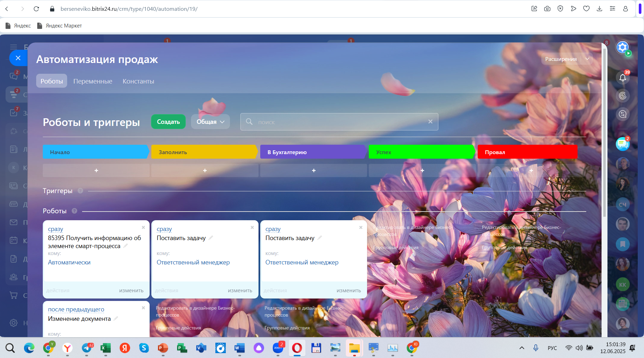Open the Константы tab

tap(138, 81)
